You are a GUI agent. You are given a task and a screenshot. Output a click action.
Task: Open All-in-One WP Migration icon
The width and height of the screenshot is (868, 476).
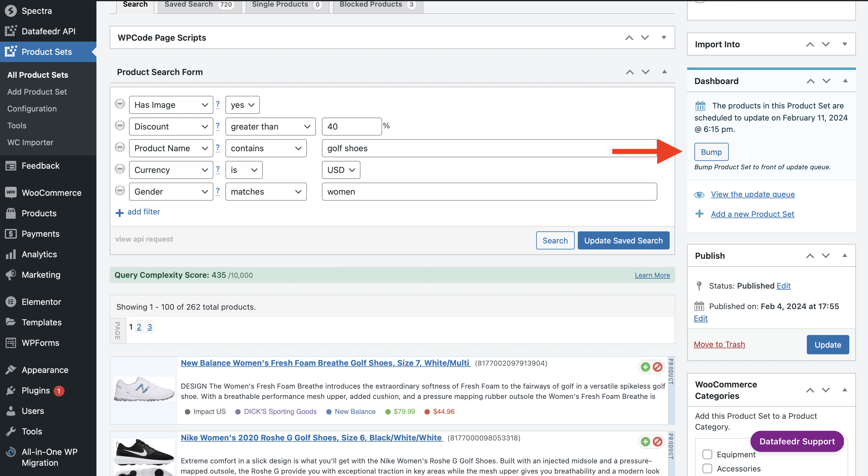tap(11, 452)
